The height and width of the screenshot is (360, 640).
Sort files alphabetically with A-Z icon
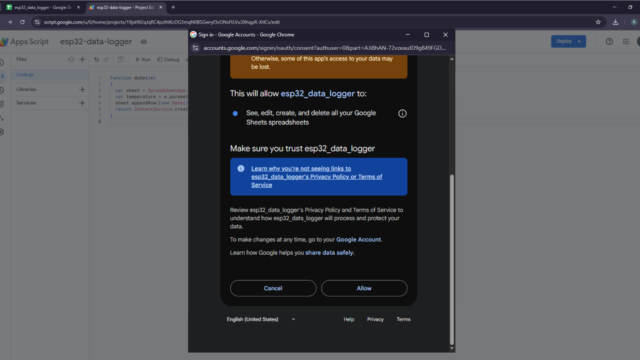click(x=71, y=60)
